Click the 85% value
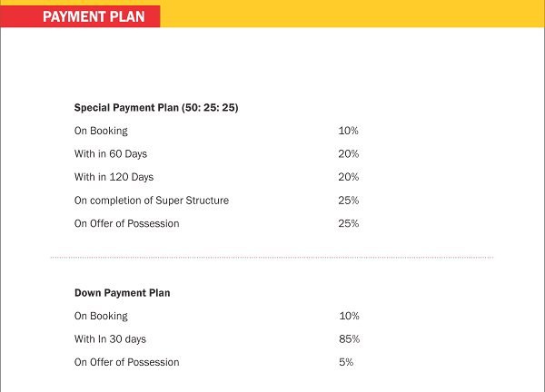The image size is (545, 392). pyautogui.click(x=349, y=339)
